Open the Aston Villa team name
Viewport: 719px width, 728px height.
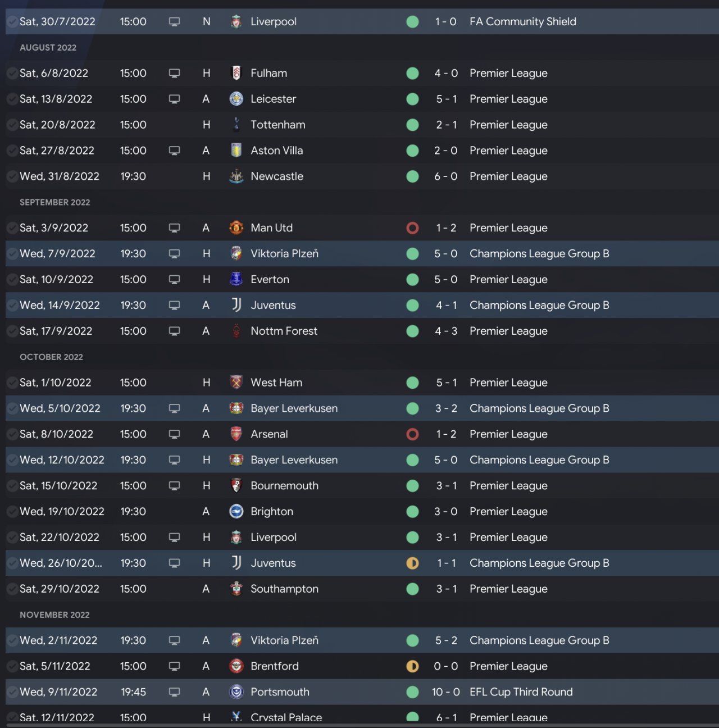click(276, 151)
